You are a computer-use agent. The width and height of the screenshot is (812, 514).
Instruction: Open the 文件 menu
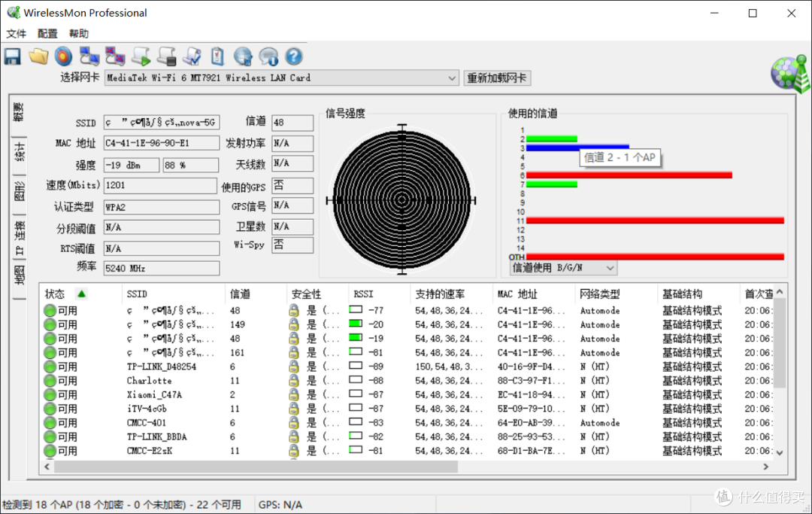(16, 34)
